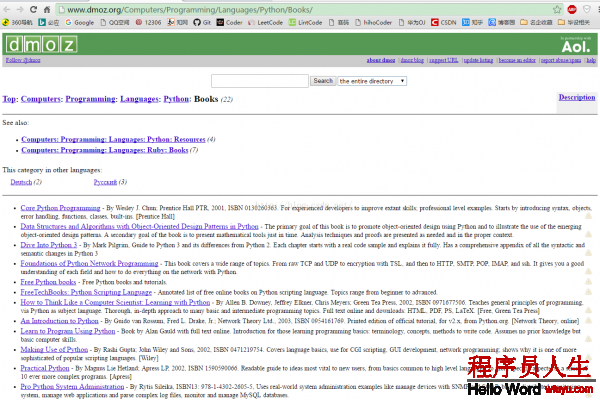The width and height of the screenshot is (600, 400).
Task: Open the Deutsch language category
Action: tap(21, 182)
